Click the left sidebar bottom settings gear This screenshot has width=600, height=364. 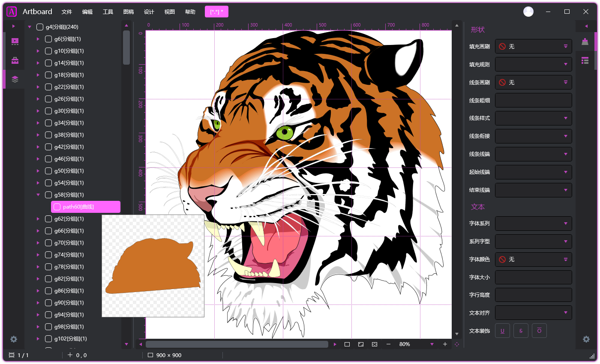tap(14, 339)
